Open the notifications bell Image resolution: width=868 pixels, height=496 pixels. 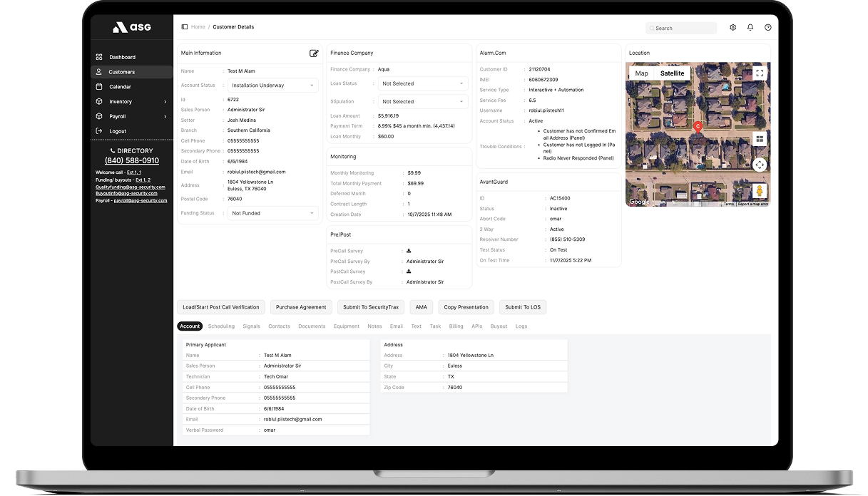pos(750,28)
